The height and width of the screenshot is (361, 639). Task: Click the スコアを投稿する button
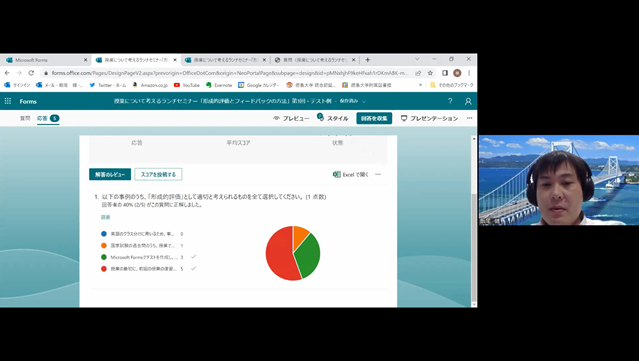point(158,174)
